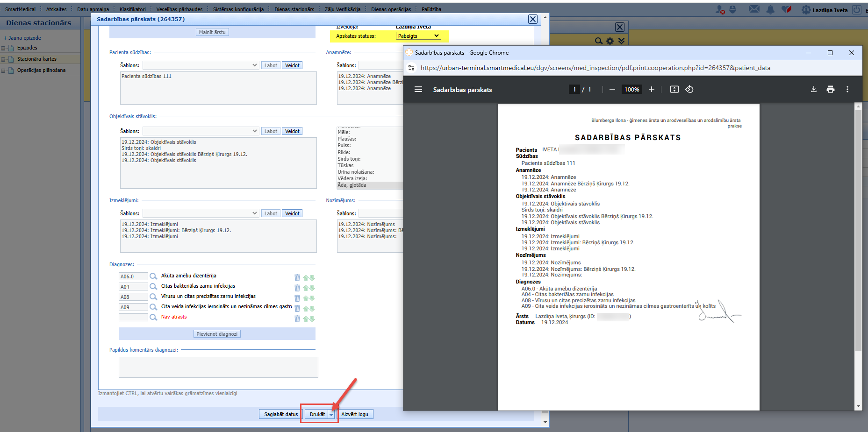
Task: Open Objektīvais stāvoklis Šablons dropdown
Action: click(201, 131)
